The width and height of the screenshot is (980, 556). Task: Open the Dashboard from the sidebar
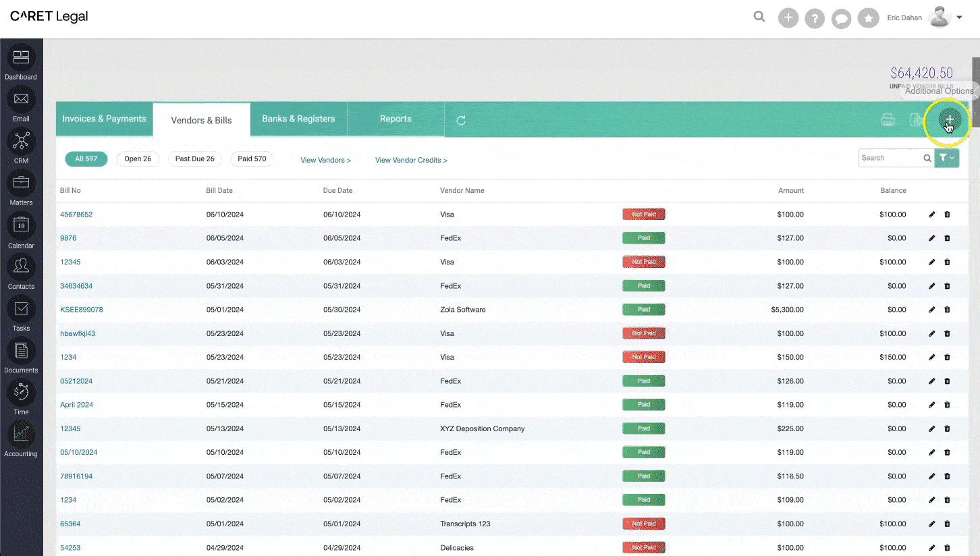click(21, 59)
